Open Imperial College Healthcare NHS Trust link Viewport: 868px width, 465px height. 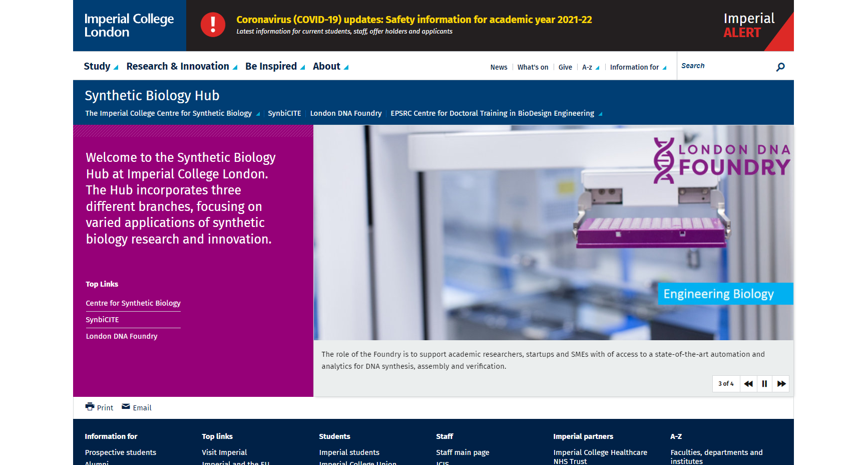coord(600,456)
